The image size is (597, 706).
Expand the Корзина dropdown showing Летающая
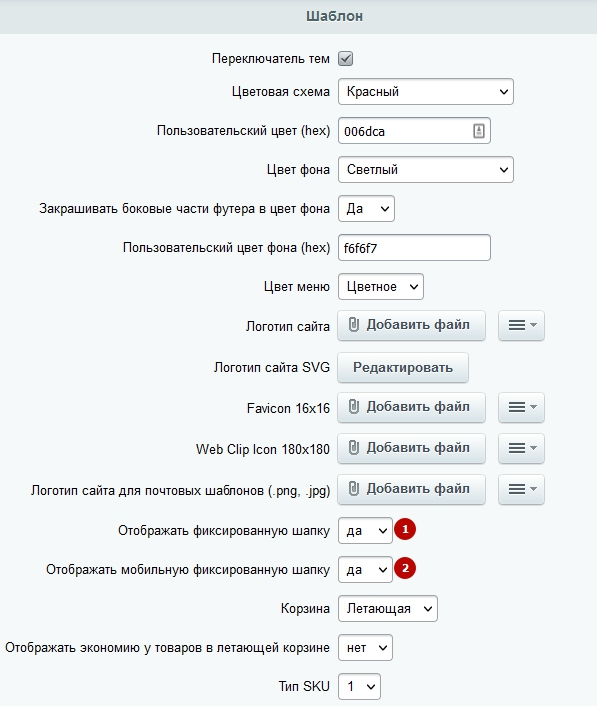[x=388, y=609]
